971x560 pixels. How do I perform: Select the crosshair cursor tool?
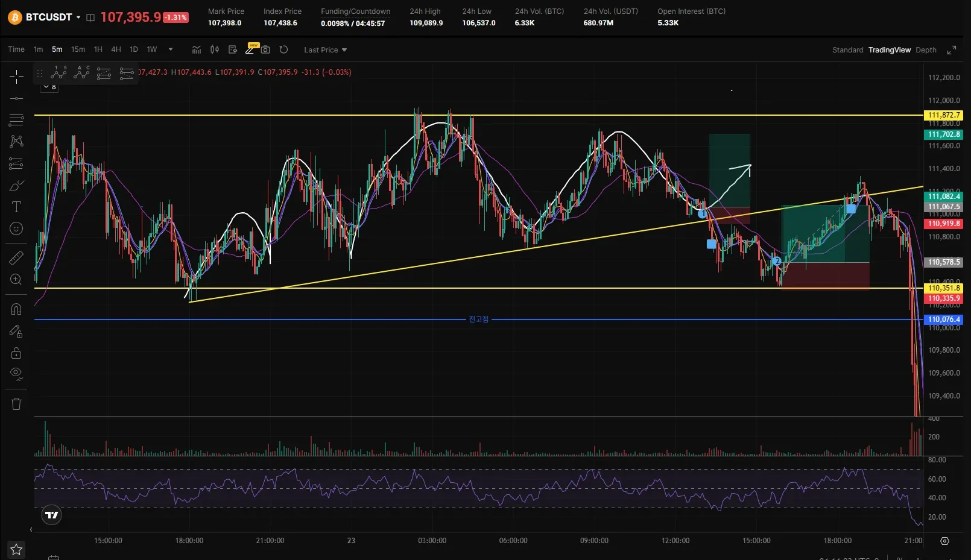click(x=16, y=76)
